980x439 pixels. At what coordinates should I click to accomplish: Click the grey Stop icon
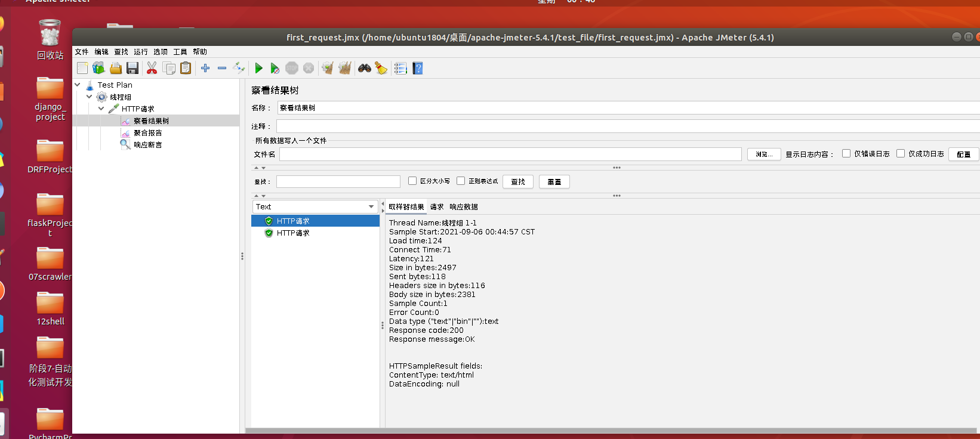tap(292, 68)
